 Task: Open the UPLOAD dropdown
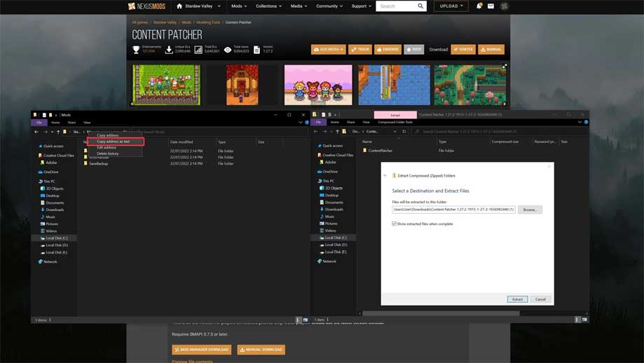(x=451, y=6)
